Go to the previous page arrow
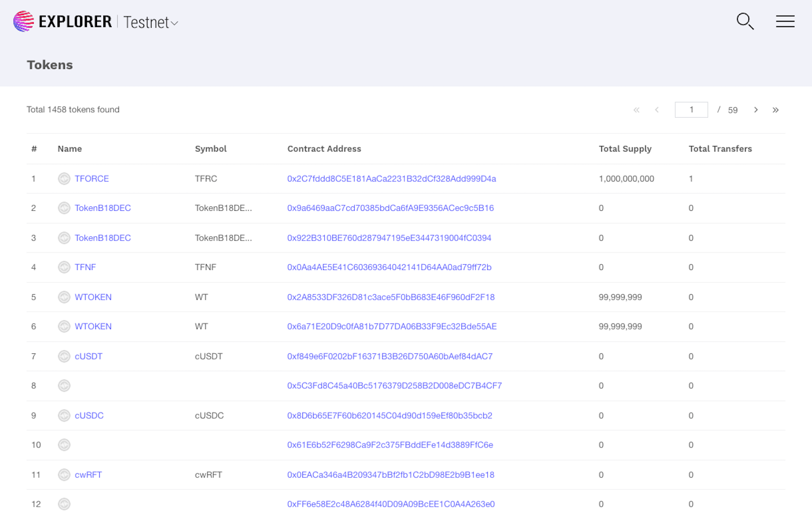Viewport: 812px width, 519px height. 657,110
